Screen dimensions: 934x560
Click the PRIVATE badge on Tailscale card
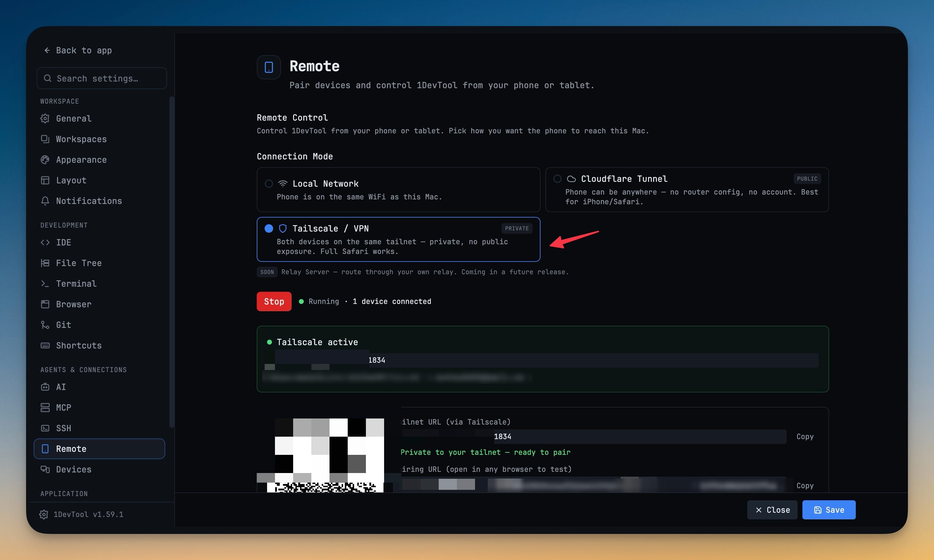point(517,228)
